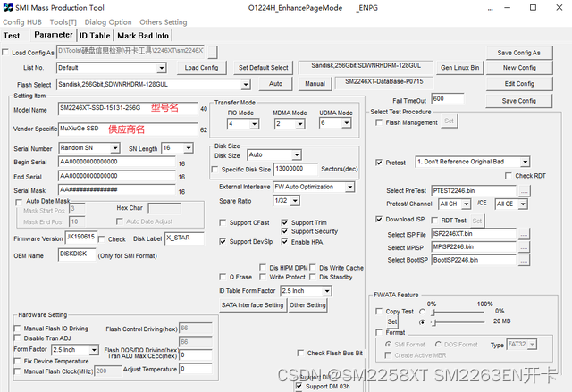Browse for the Select MPISP file
Viewport: 572px width, 392px height.
525,247
